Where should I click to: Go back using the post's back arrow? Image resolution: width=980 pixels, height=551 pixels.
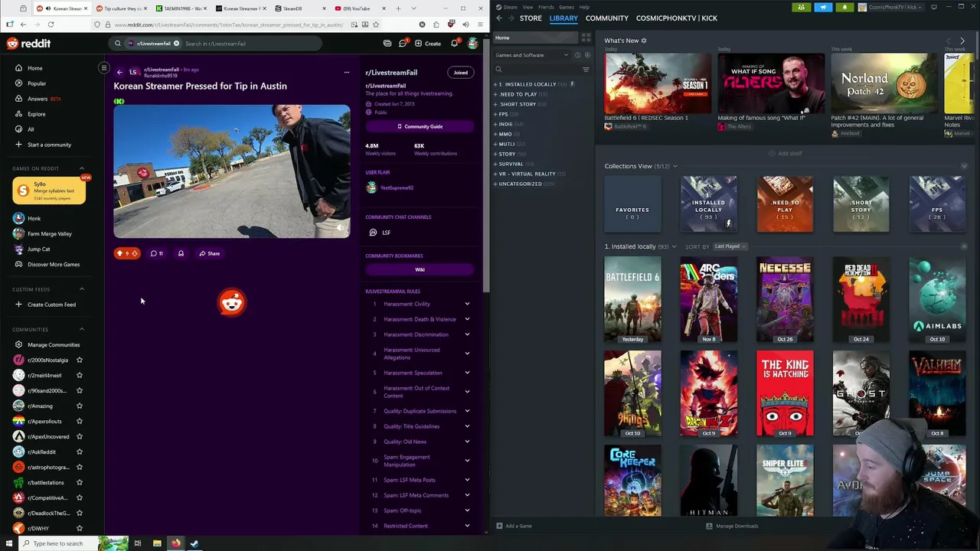click(119, 72)
